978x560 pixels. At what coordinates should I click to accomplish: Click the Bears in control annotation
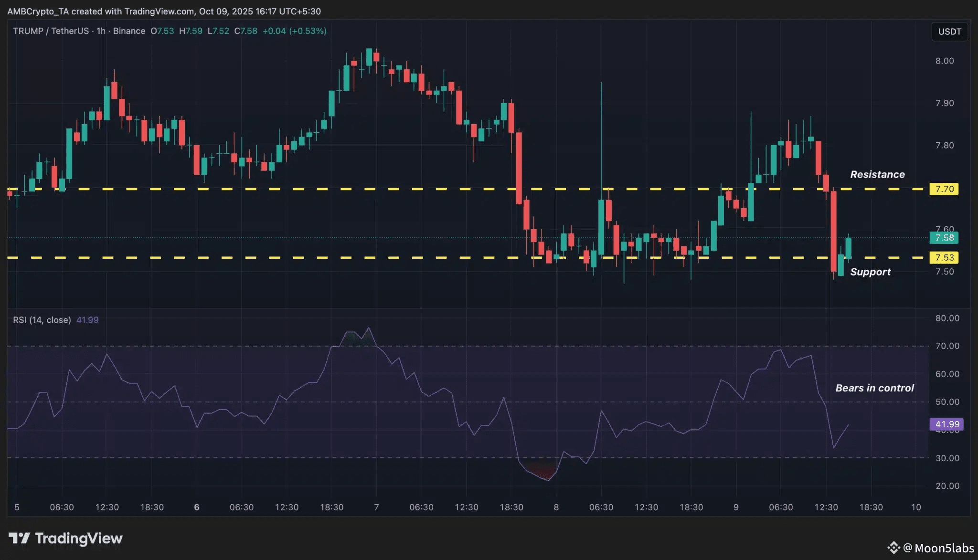coord(874,388)
